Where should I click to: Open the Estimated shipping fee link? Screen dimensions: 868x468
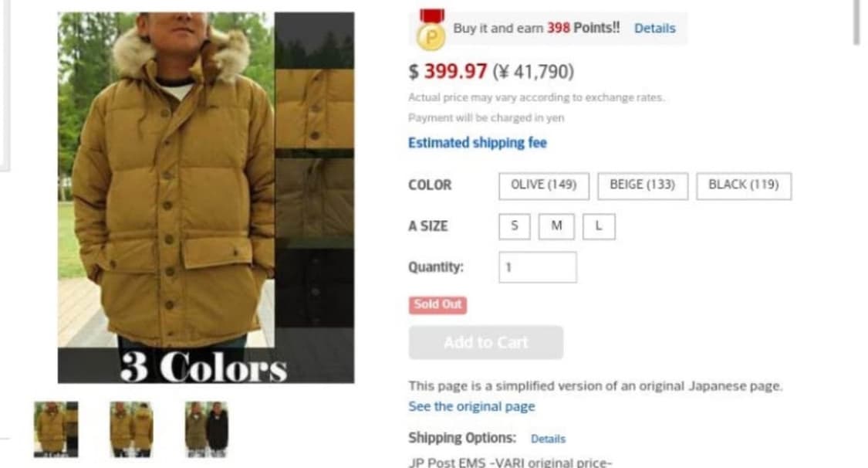point(477,143)
